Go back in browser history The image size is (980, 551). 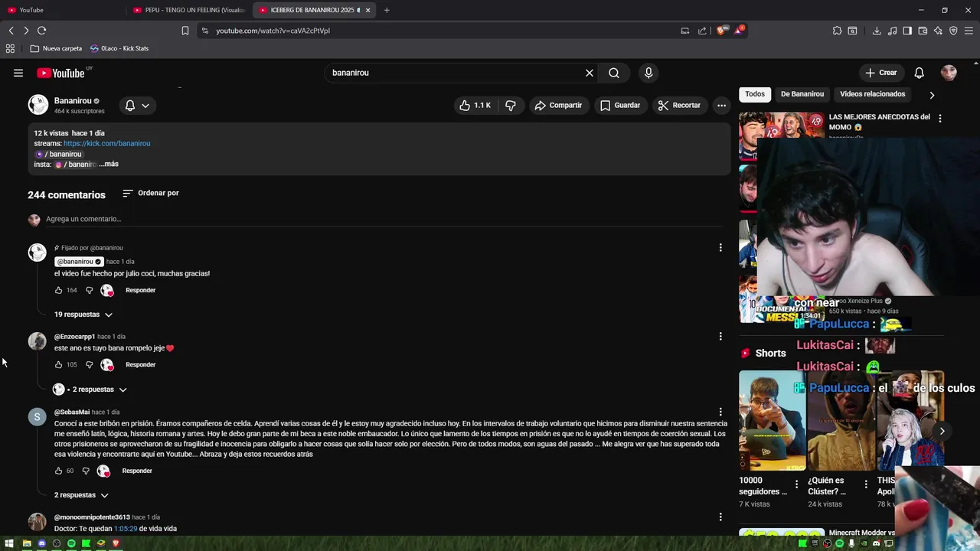click(11, 31)
